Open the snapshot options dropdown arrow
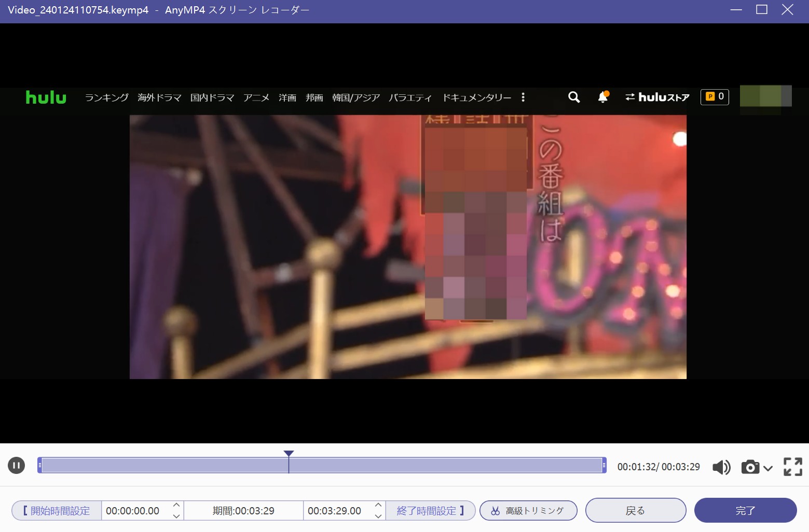Viewport: 809px width, 532px height. (x=768, y=468)
